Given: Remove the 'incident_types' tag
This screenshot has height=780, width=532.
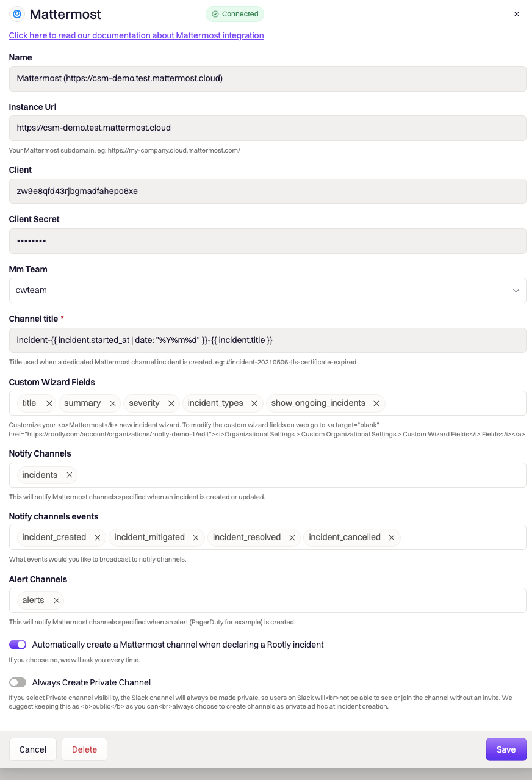Looking at the screenshot, I should (254, 403).
